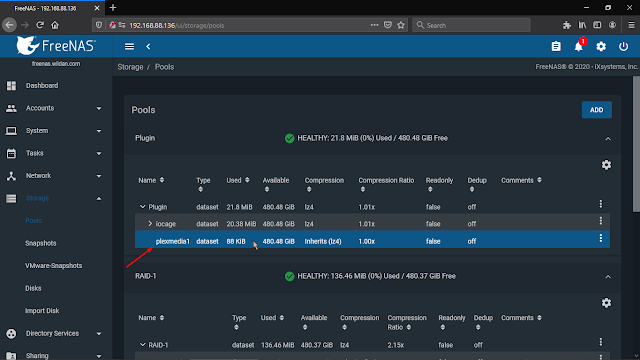
Task: Select the plexmedia1 dataset name
Action: point(173,241)
